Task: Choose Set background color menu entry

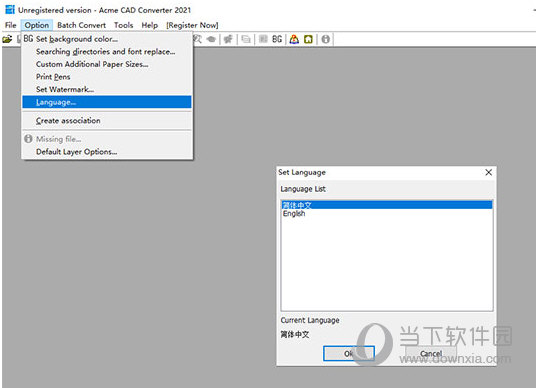Action: 107,39
